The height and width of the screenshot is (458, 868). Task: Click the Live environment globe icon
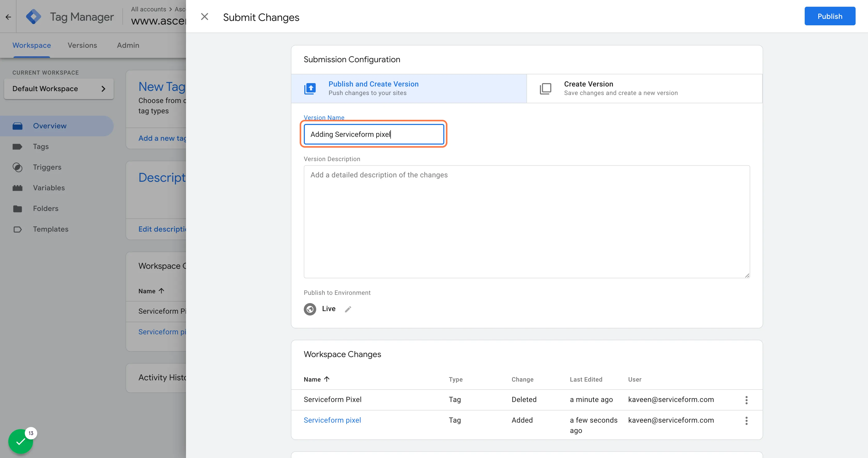tap(310, 309)
